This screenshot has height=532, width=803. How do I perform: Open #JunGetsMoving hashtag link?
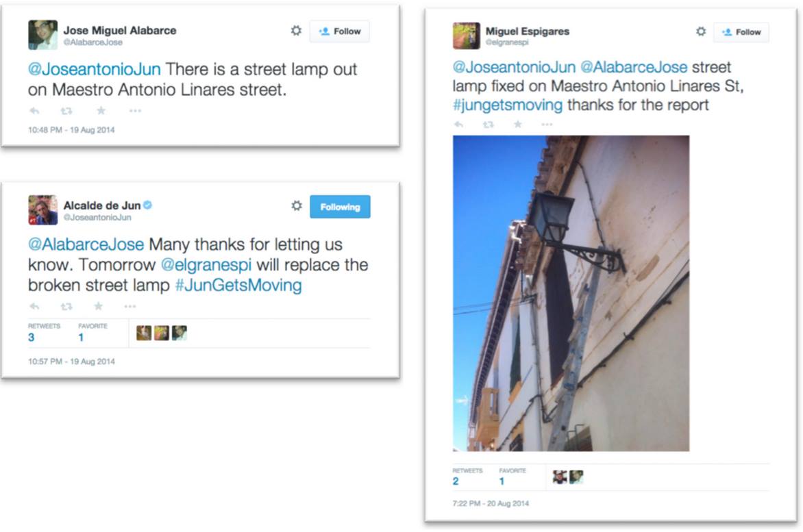tap(238, 285)
